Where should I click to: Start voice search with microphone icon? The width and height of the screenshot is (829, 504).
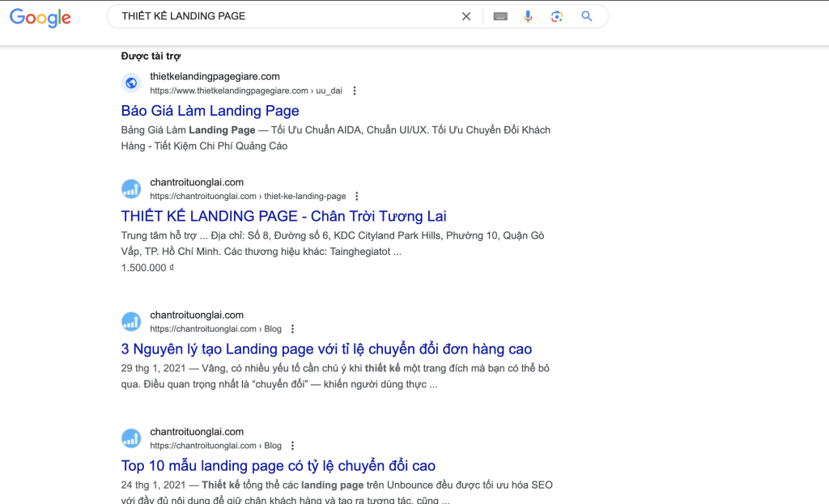(528, 16)
